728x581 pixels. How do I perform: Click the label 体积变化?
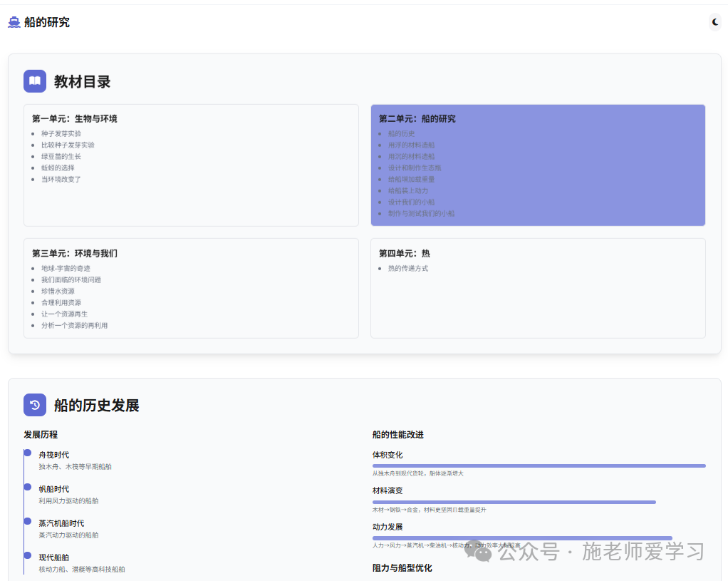pos(388,455)
